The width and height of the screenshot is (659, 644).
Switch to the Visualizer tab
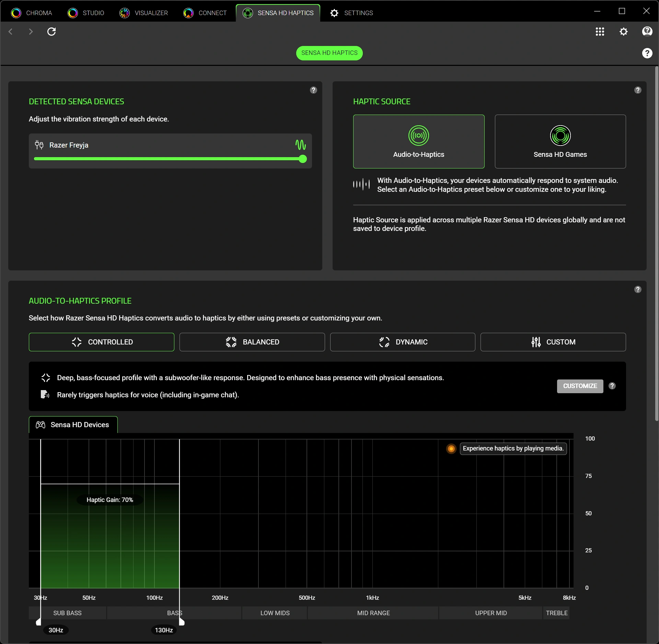coord(144,13)
